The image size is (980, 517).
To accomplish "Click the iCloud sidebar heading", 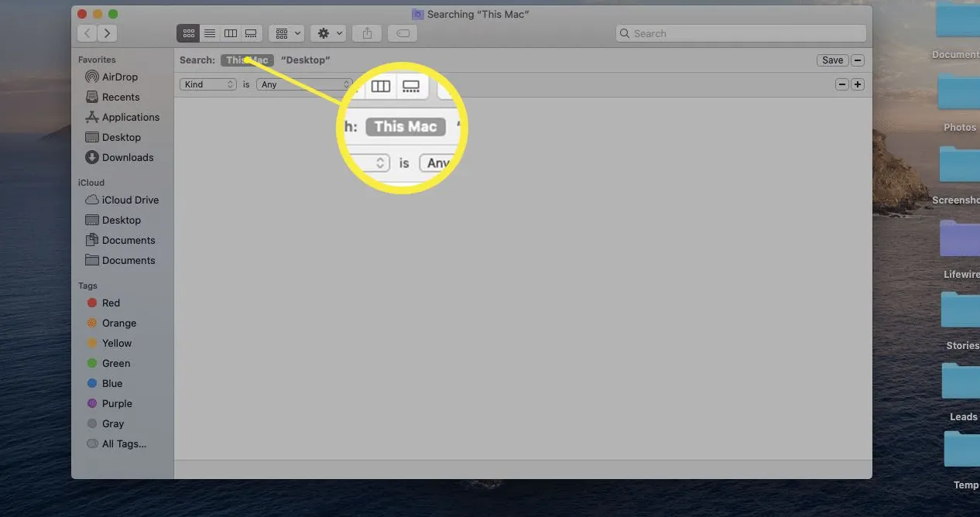I will coord(91,183).
